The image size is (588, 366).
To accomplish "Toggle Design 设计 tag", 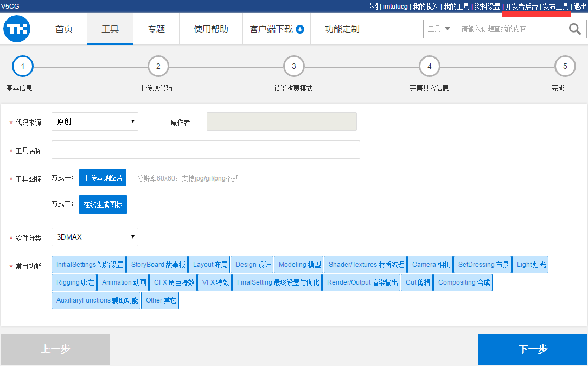I will tap(253, 265).
